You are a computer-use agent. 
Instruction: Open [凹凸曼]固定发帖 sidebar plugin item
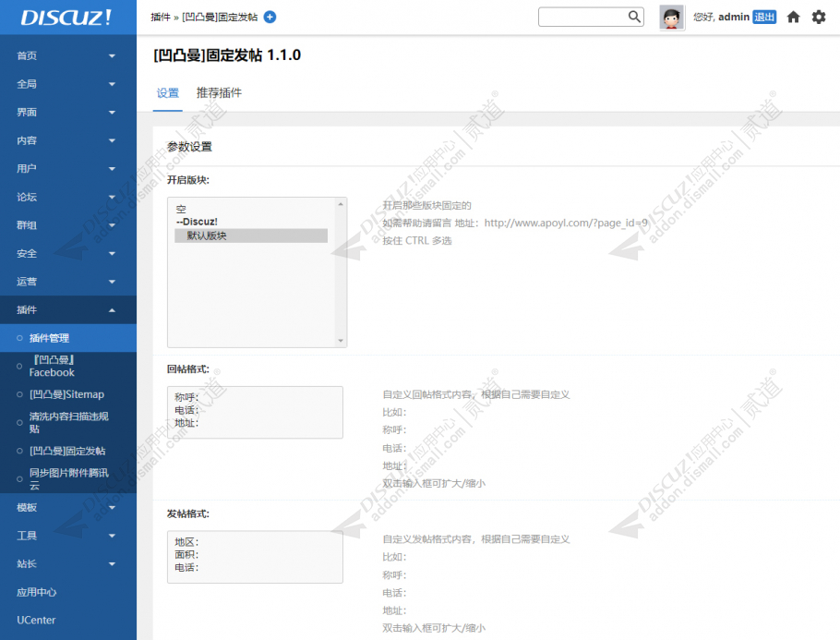coord(68,451)
